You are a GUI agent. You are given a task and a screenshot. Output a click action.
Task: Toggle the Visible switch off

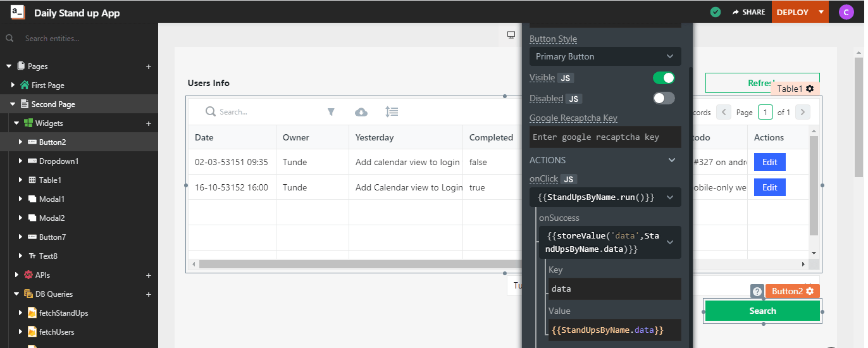(664, 78)
